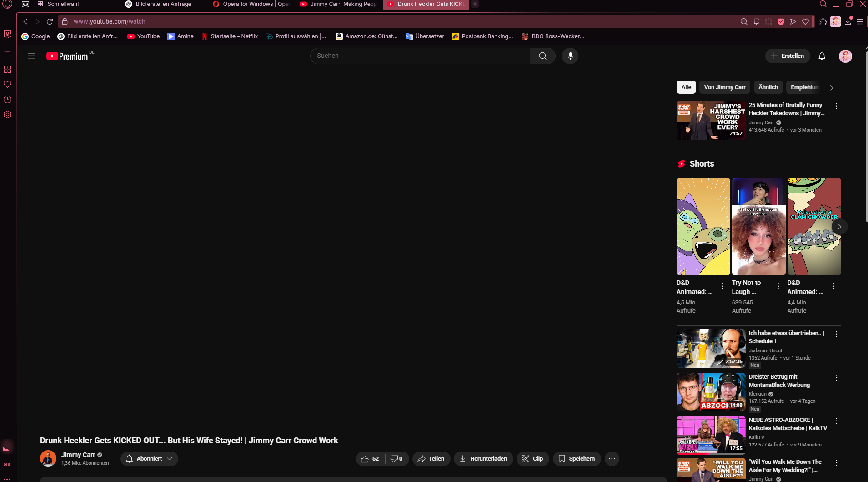Screen dimensions: 868x482
Task: Open the ad blocker shield icon
Action: coord(781,21)
